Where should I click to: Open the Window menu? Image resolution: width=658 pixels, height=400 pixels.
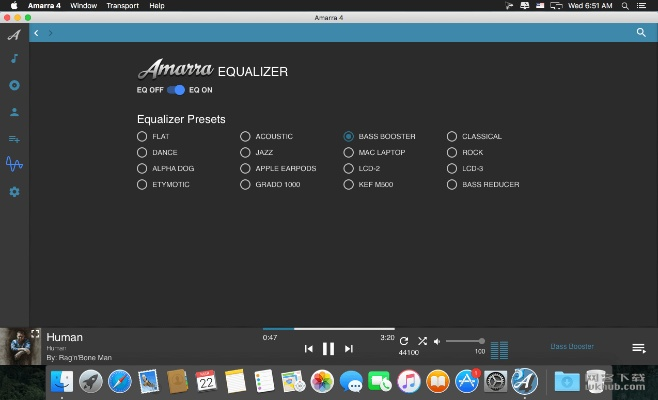click(x=84, y=5)
